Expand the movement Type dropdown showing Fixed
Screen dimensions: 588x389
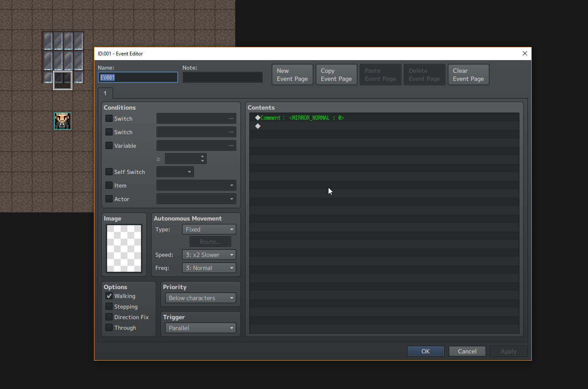pos(209,229)
